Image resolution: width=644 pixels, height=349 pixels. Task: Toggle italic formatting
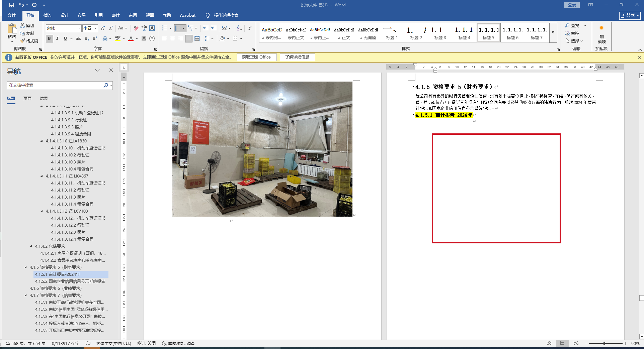pyautogui.click(x=58, y=38)
